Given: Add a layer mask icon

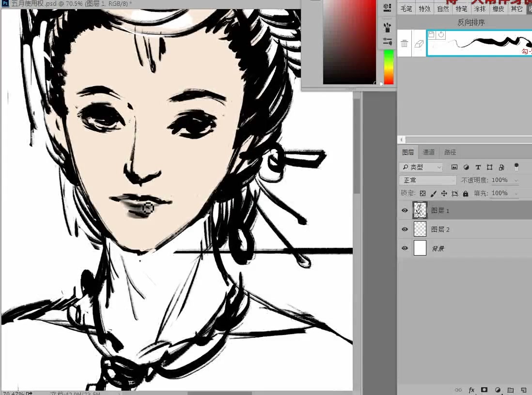Looking at the screenshot, I should pyautogui.click(x=484, y=390).
